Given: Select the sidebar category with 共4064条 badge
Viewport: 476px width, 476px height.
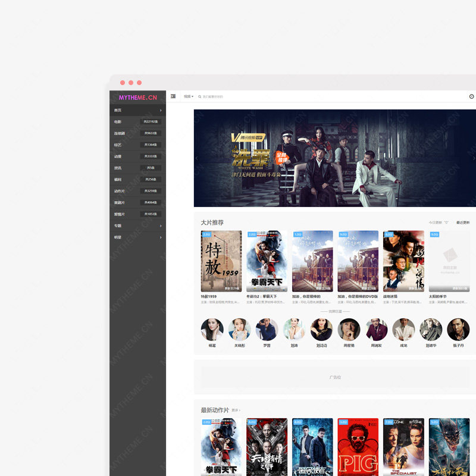Looking at the screenshot, I should 138,202.
